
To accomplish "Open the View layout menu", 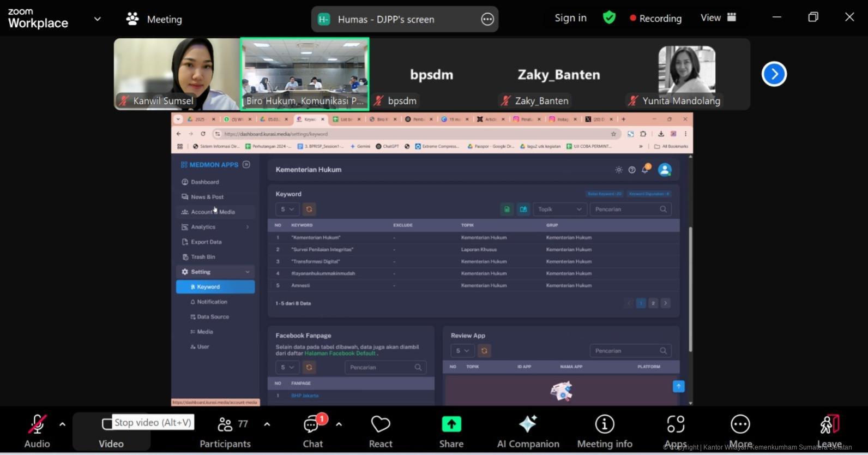I will tap(718, 18).
